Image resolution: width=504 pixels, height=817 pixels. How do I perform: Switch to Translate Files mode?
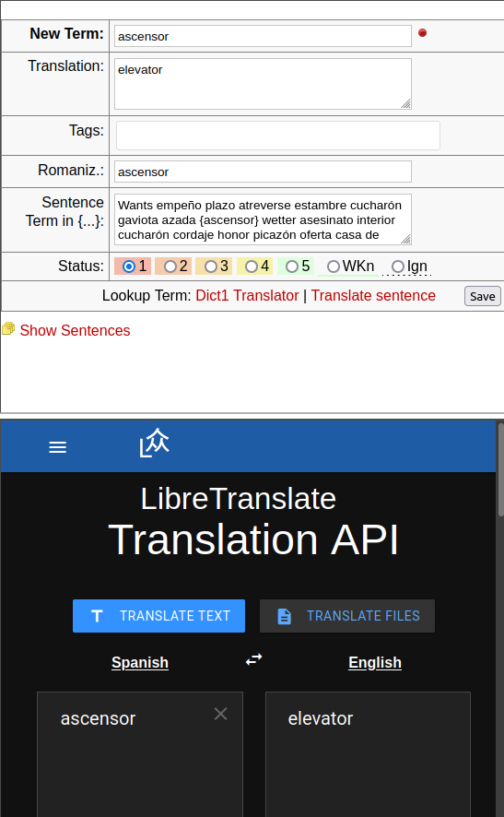point(347,616)
